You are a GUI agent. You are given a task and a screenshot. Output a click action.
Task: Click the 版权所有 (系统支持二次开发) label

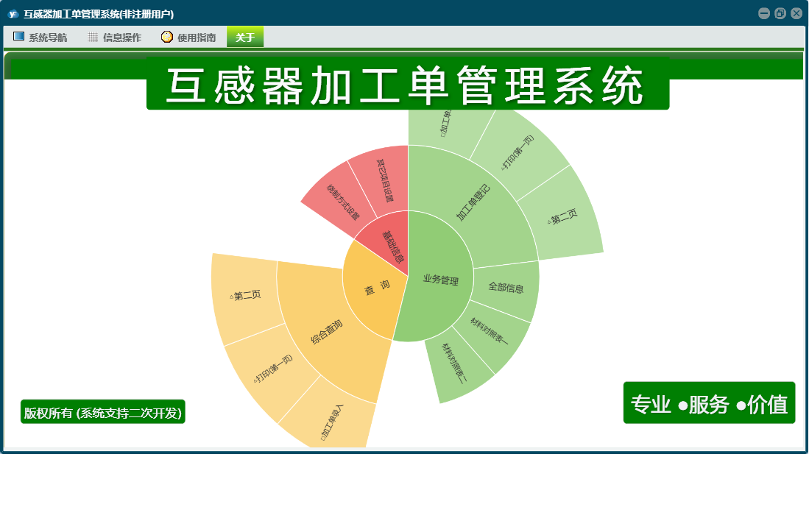pos(102,412)
